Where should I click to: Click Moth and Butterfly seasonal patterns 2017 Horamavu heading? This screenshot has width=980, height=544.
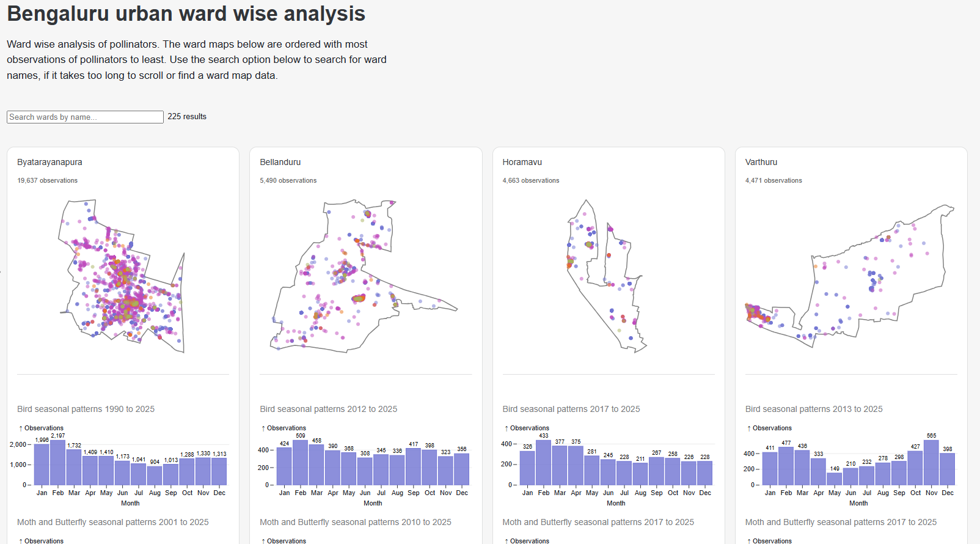pos(598,522)
